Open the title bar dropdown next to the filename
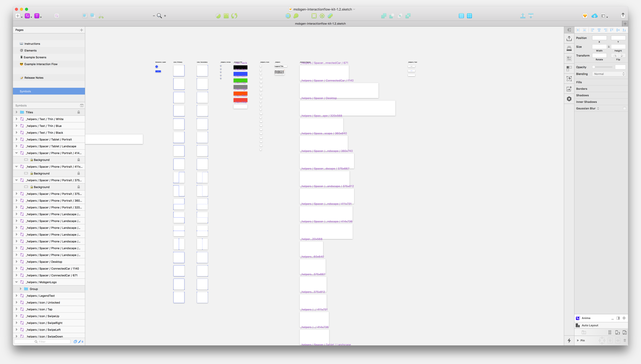Viewport: 641px width, 364px height. [x=354, y=9]
